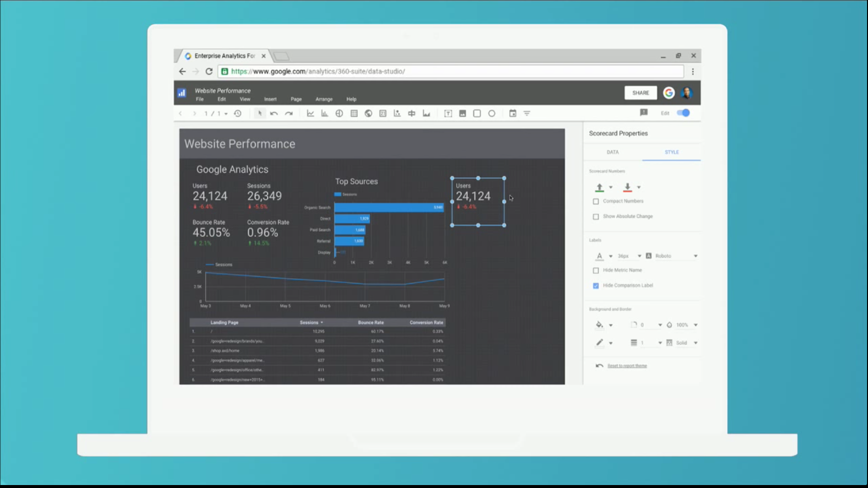This screenshot has width=868, height=488.
Task: Uncheck the Hide Comparison Label option
Action: (x=596, y=286)
